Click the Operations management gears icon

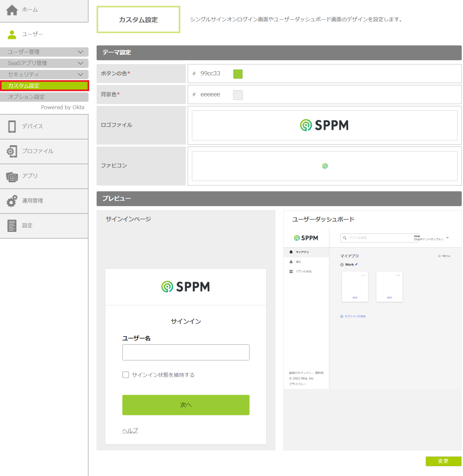pyautogui.click(x=12, y=201)
